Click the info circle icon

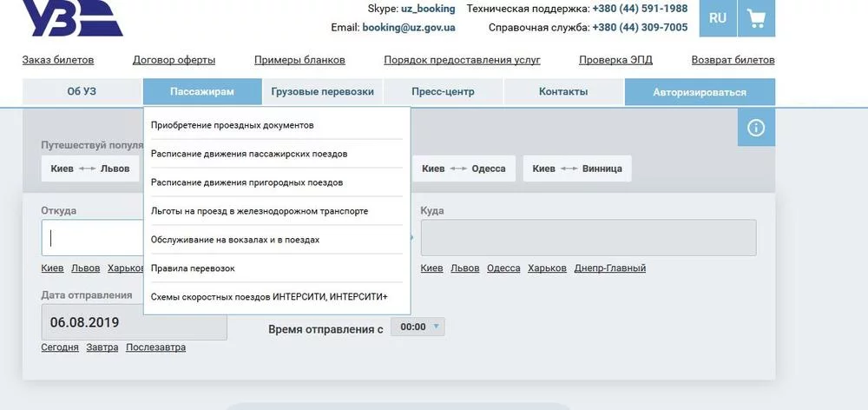756,128
